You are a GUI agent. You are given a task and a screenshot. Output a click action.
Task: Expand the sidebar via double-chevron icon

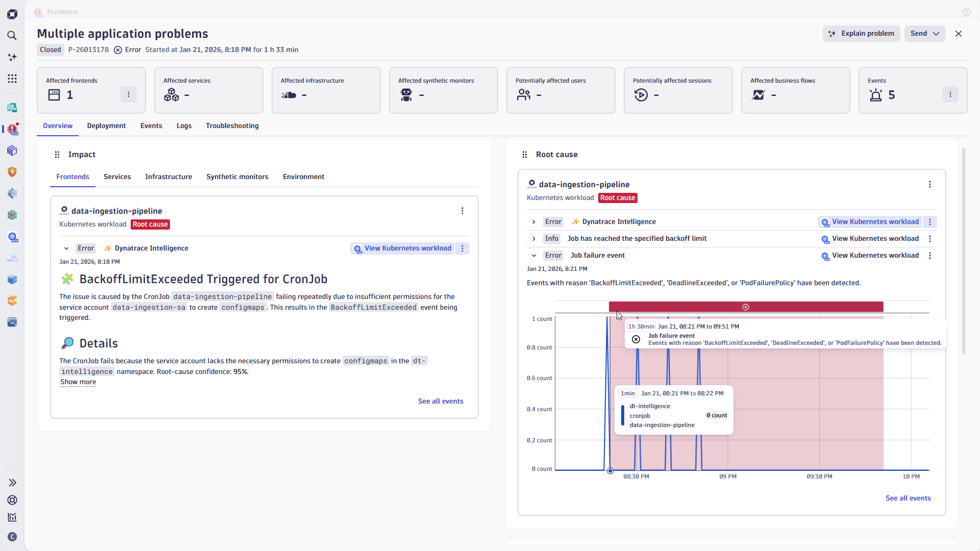click(12, 482)
